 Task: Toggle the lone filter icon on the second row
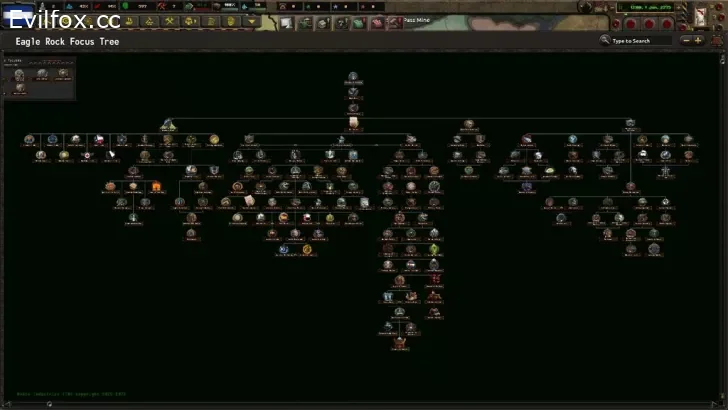(20, 88)
